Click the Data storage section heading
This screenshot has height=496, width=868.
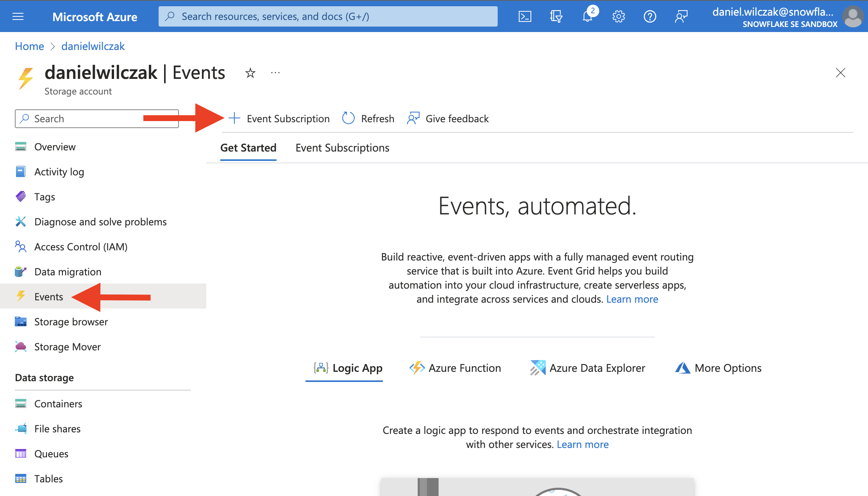pos(45,378)
